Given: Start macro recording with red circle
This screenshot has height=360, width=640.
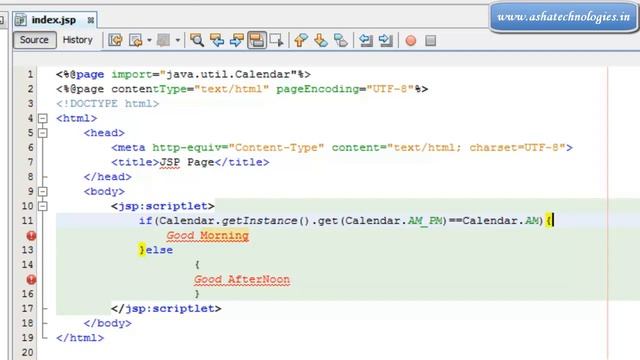Looking at the screenshot, I should 411,40.
